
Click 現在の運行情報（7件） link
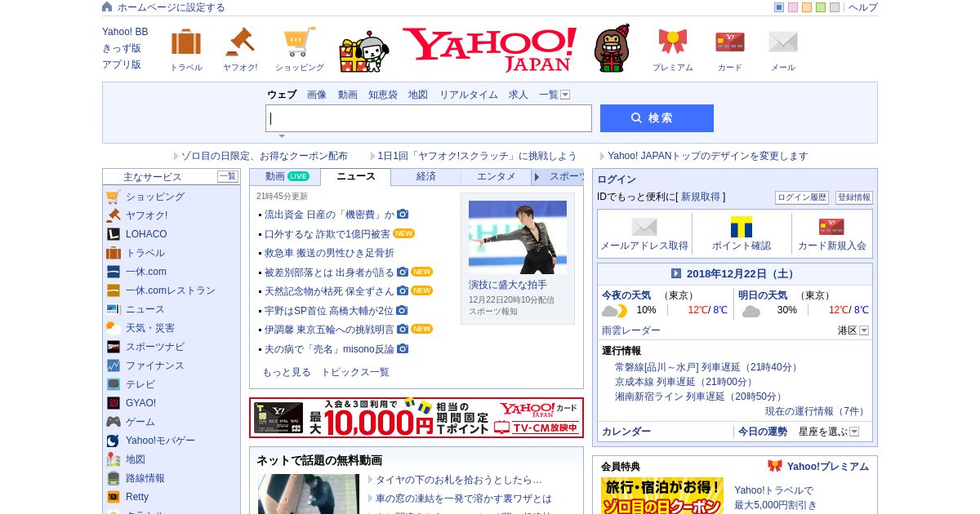pos(816,411)
